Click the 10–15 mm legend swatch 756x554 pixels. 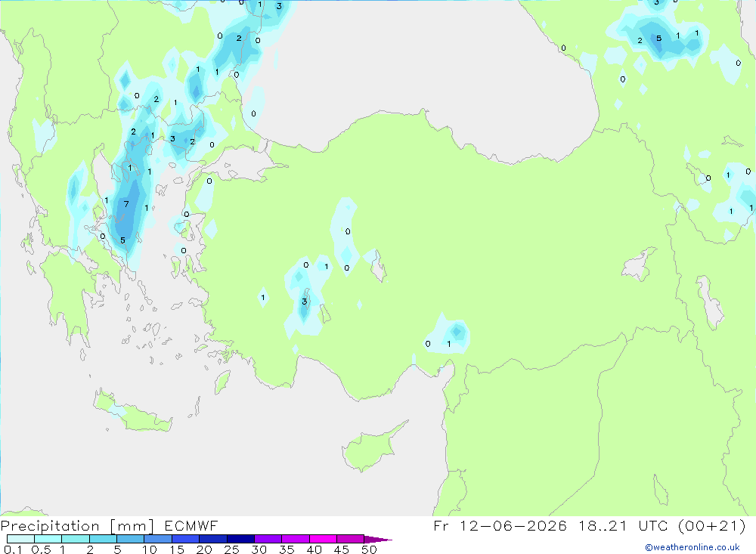pyautogui.click(x=158, y=539)
